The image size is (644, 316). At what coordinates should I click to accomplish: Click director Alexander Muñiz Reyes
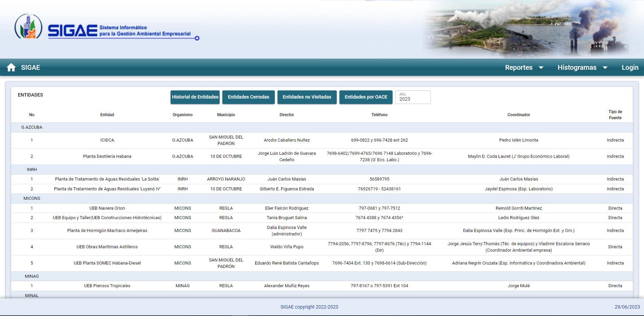point(287,286)
